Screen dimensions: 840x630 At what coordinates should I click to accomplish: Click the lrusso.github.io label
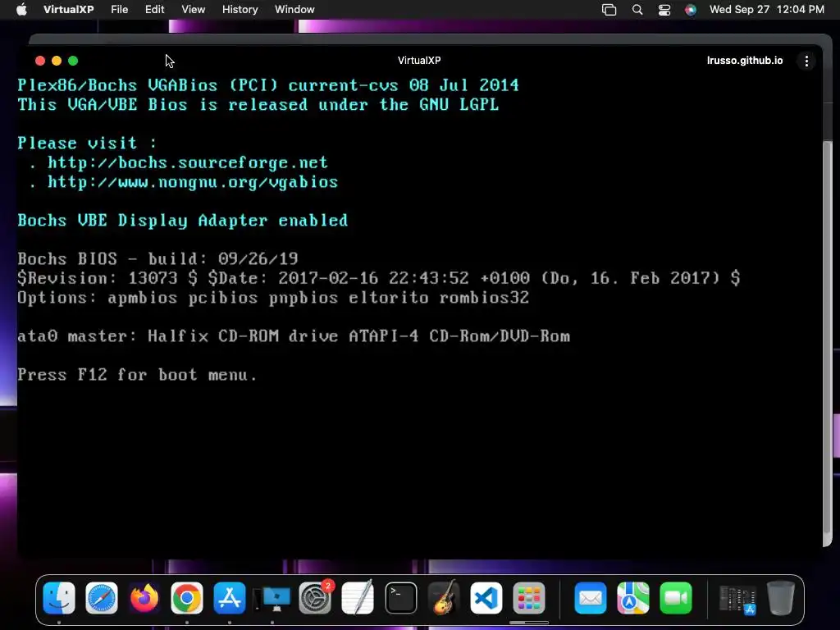745,61
